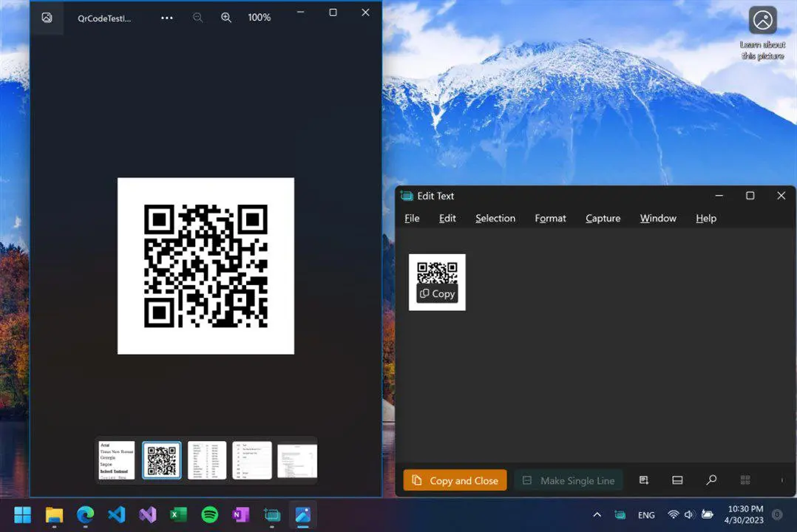This screenshot has height=532, width=797.
Task: Click the zoom in magnifier in Photos
Action: click(x=226, y=18)
